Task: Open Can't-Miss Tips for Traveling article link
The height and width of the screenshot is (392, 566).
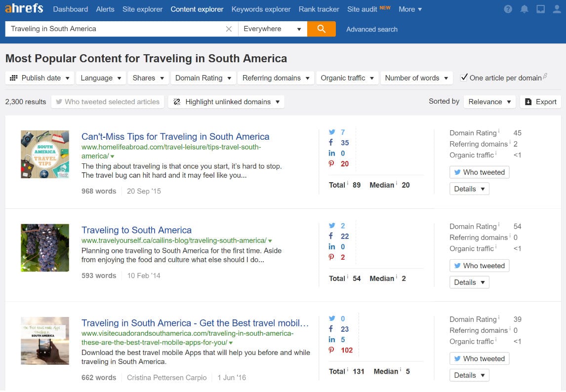Action: coord(175,137)
